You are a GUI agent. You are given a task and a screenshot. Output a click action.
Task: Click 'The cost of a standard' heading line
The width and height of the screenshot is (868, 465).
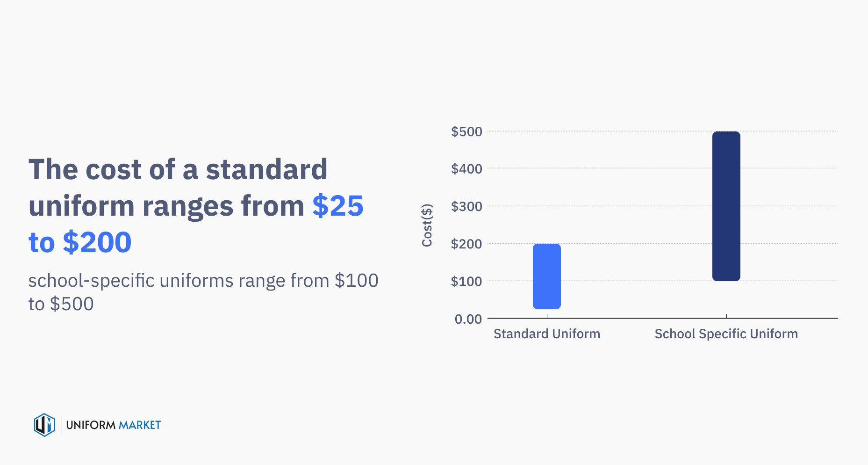(178, 169)
